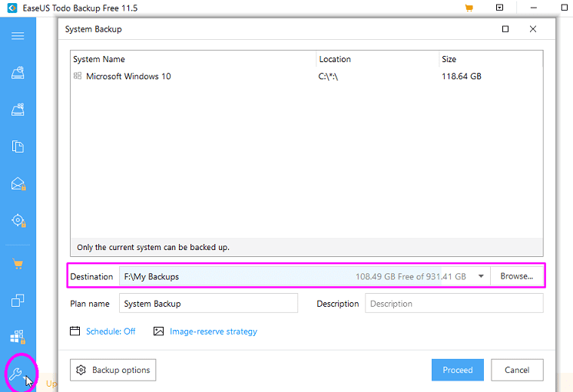Click the orange shopping cart in the sidebar
This screenshot has height=392, width=573.
tap(18, 264)
